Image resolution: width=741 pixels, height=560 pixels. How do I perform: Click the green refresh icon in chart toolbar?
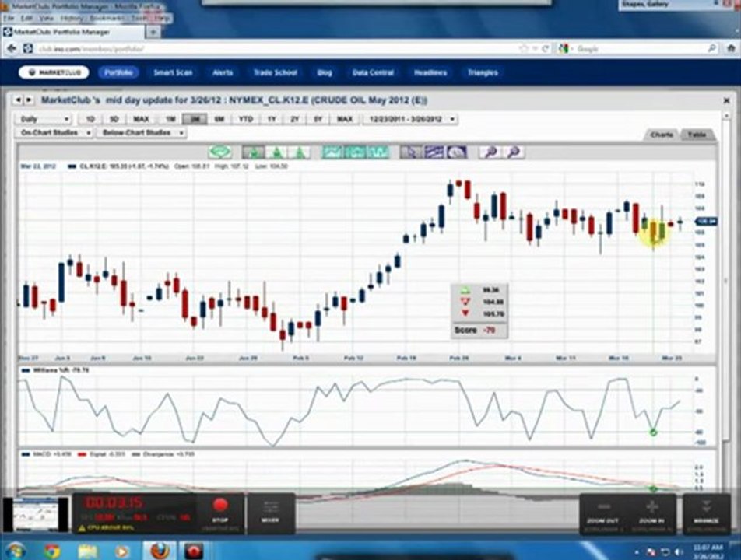coord(220,152)
